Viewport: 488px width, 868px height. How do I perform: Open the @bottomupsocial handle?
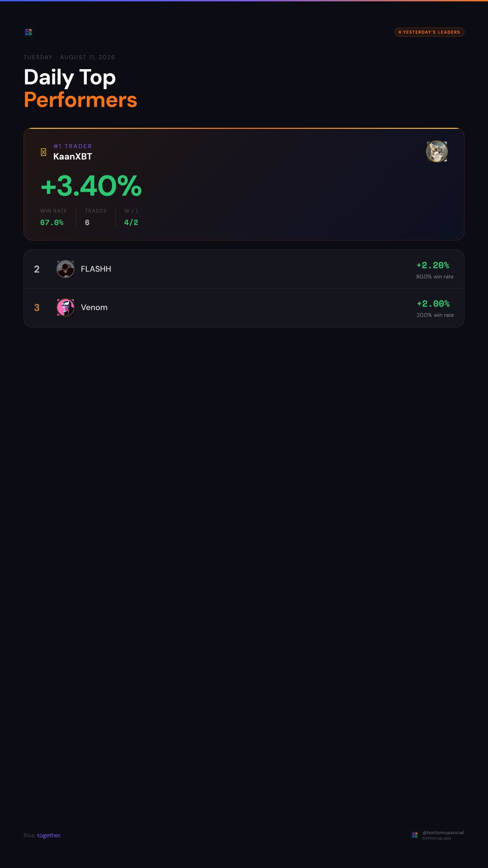(x=443, y=832)
